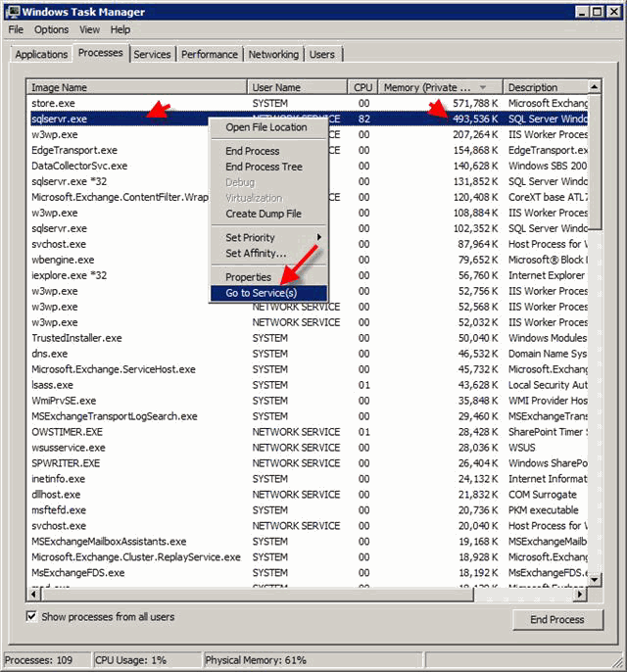Select MSExchangeTransportLogSearch.exe process
Image resolution: width=627 pixels, height=672 pixels.
pyautogui.click(x=308, y=416)
